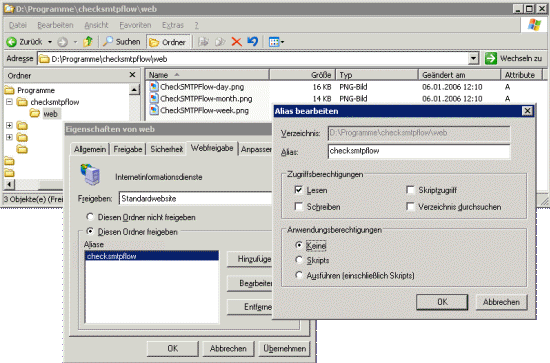Collapse the checksmtpflow tree node
The image size is (550, 363).
[x=9, y=102]
